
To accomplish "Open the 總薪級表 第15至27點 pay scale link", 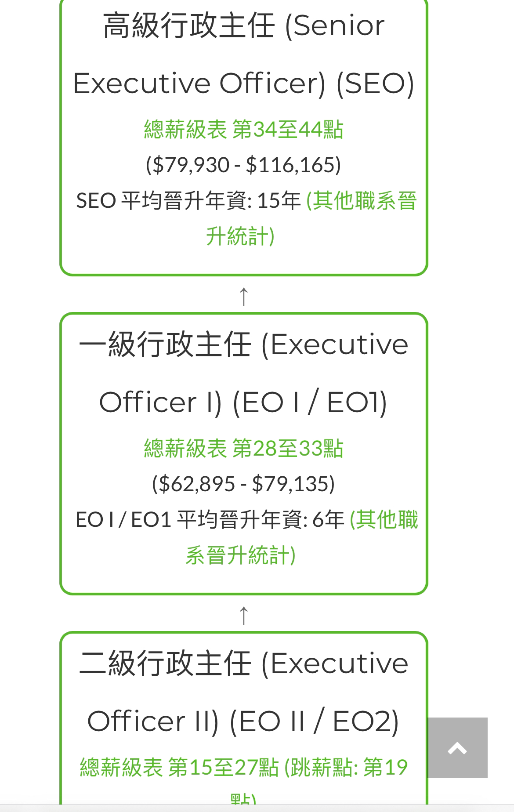I will click(x=179, y=768).
